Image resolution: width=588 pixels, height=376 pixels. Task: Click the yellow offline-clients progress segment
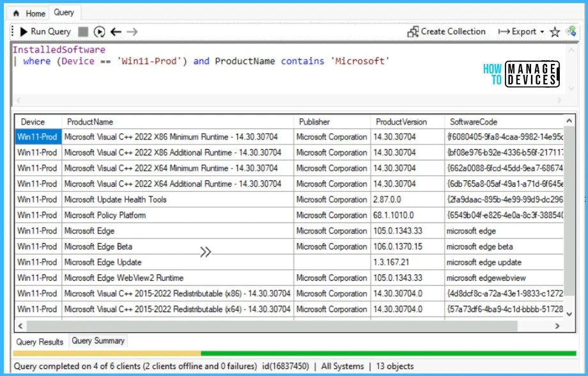[107, 353]
